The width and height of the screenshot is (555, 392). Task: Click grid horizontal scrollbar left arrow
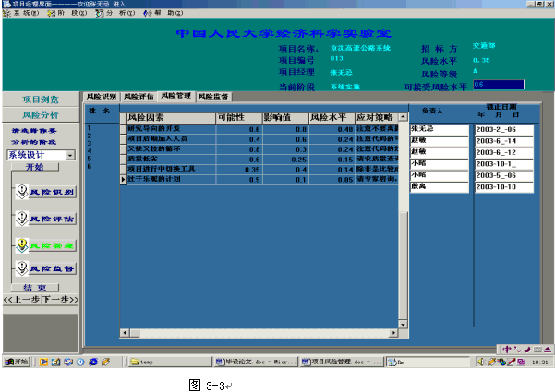tap(125, 333)
